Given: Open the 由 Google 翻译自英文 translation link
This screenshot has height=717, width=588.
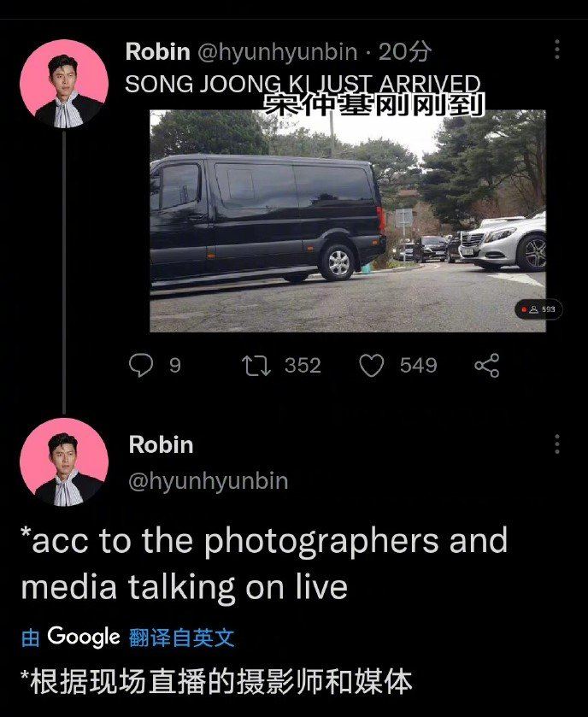Looking at the screenshot, I should [x=128, y=637].
